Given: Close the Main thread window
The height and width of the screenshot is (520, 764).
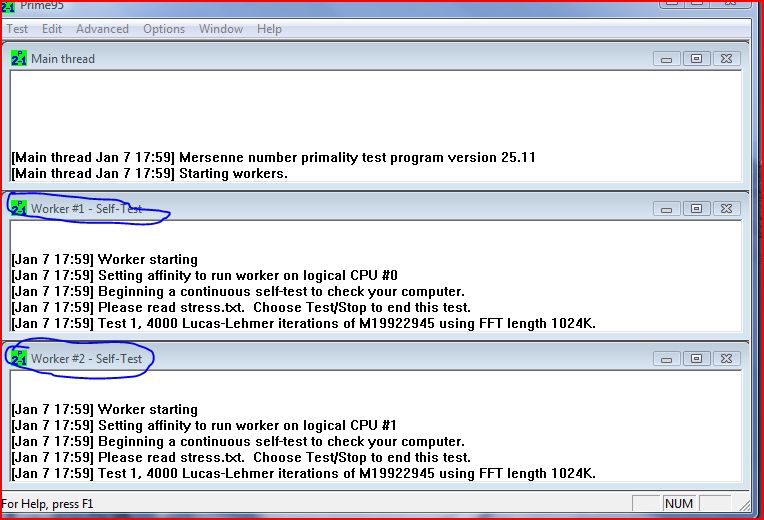Looking at the screenshot, I should pos(726,59).
